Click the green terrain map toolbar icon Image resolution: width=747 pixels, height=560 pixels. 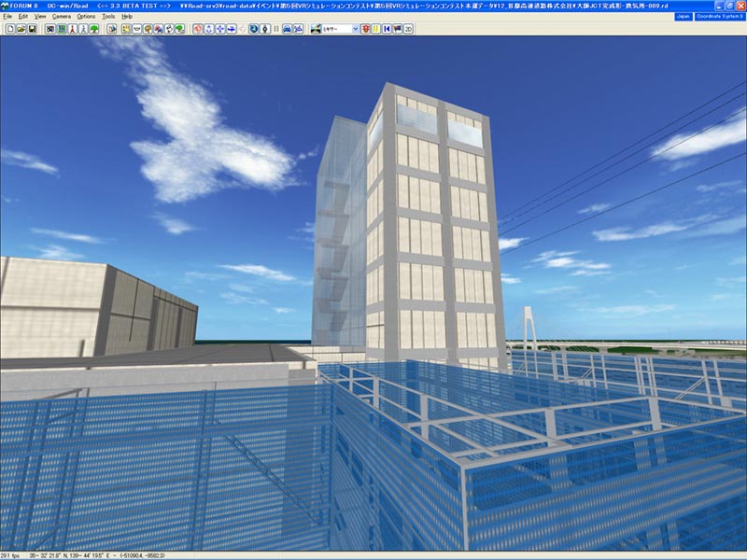pyautogui.click(x=62, y=29)
